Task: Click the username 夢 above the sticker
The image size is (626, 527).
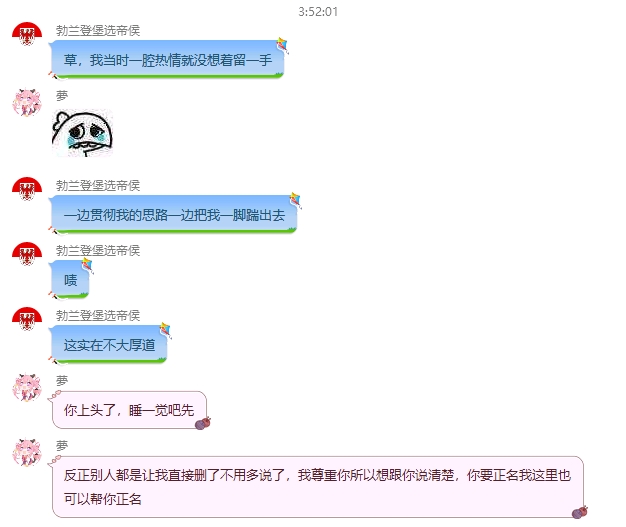Action: pos(61,95)
